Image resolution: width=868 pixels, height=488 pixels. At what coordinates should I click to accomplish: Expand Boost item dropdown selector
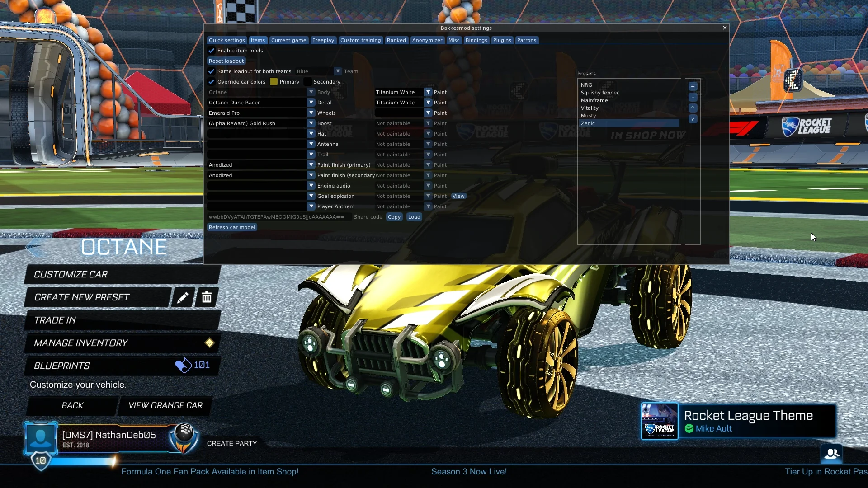tap(311, 123)
